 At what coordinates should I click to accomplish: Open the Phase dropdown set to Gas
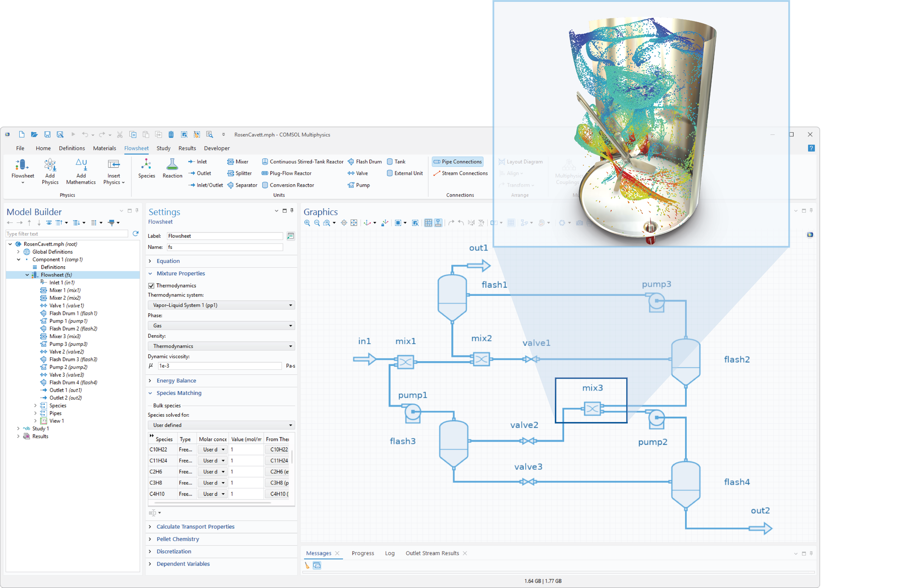(x=221, y=326)
